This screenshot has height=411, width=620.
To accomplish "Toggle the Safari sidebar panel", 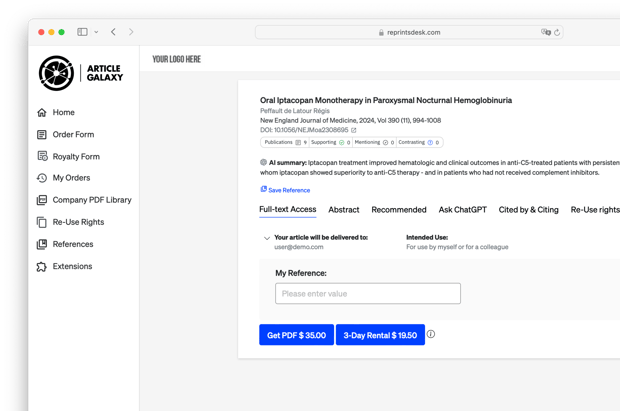I will pos(82,32).
